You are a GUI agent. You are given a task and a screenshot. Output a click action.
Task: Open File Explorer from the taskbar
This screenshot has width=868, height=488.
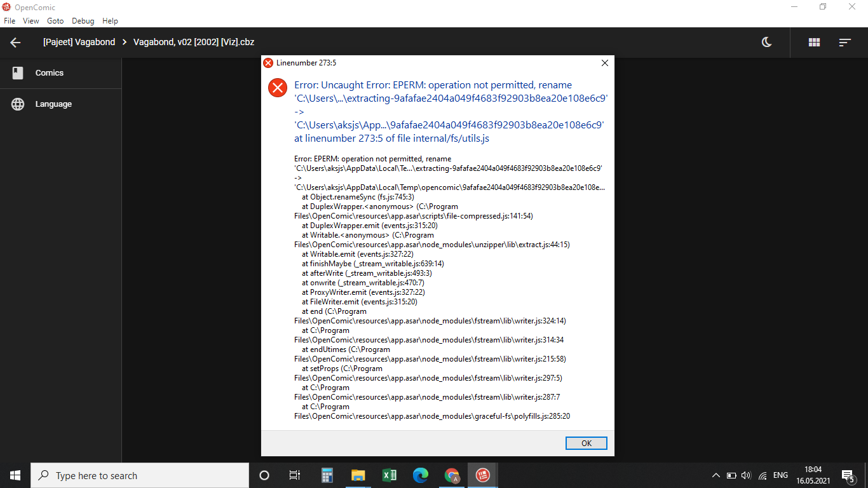pos(357,475)
